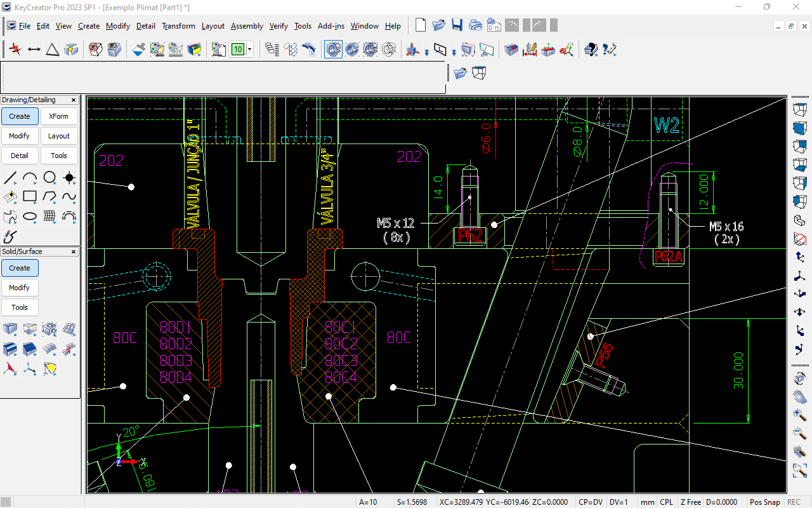Open the Verify menu

coord(278,26)
